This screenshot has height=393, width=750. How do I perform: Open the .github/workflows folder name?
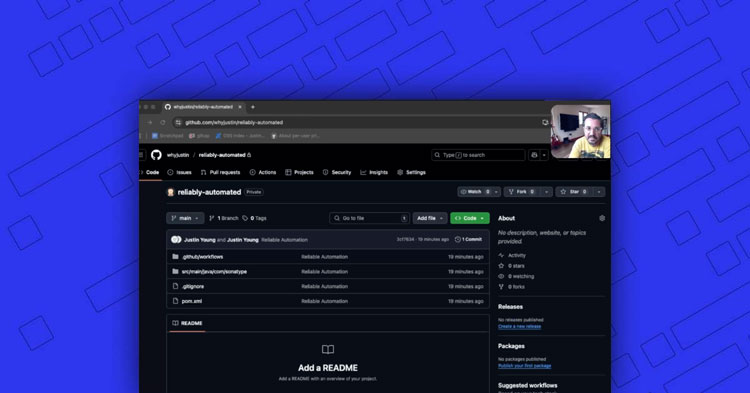coord(202,257)
